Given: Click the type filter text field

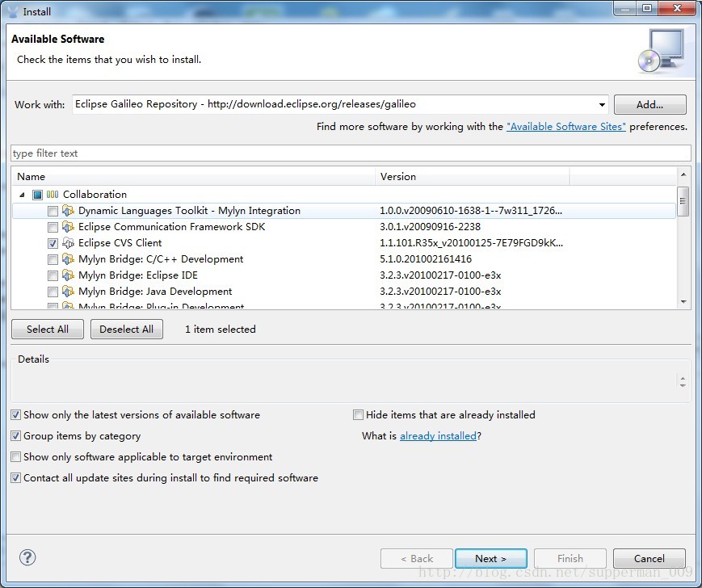Looking at the screenshot, I should (x=351, y=153).
